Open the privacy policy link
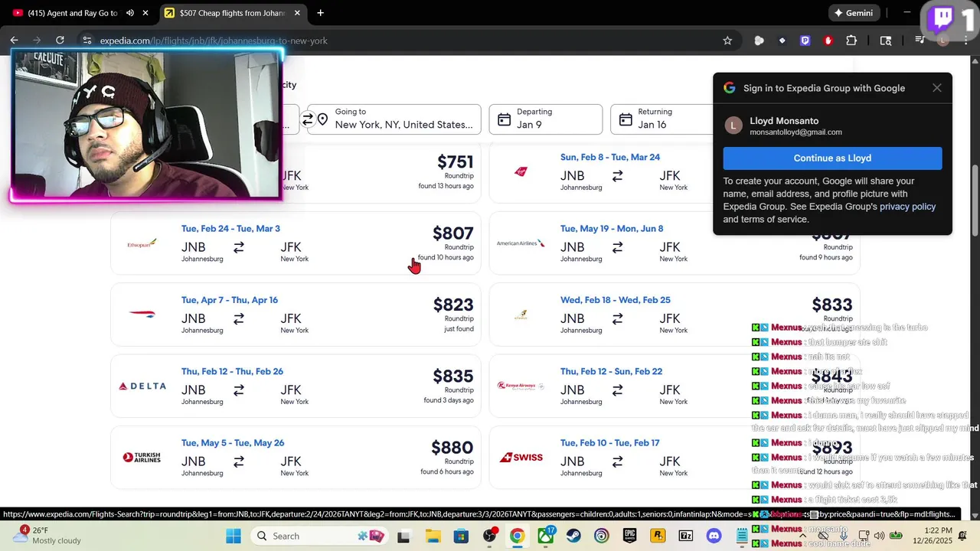 (x=907, y=207)
